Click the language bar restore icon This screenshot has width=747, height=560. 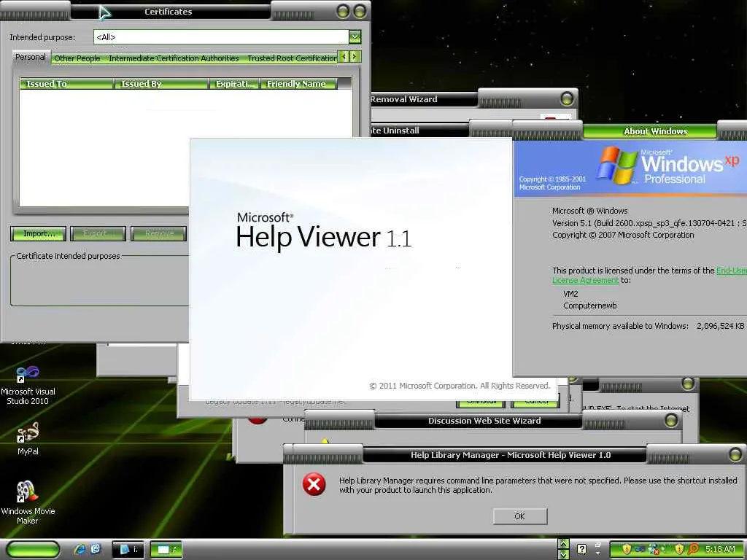click(598, 544)
